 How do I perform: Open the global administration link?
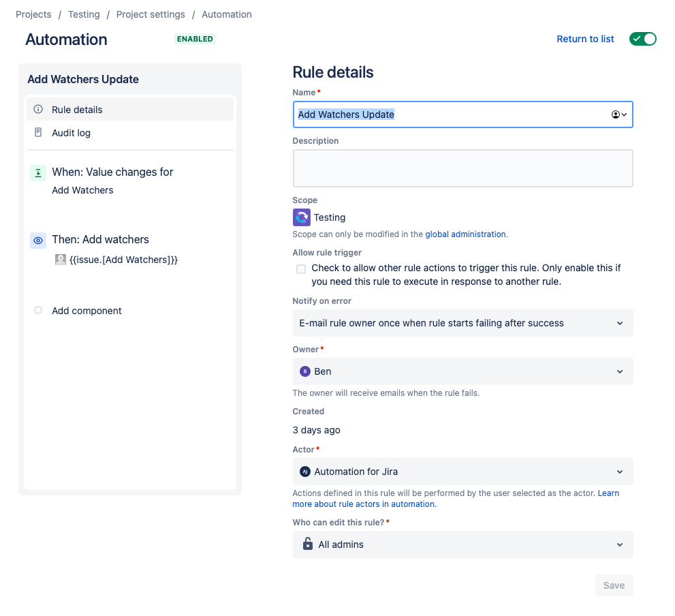(465, 234)
